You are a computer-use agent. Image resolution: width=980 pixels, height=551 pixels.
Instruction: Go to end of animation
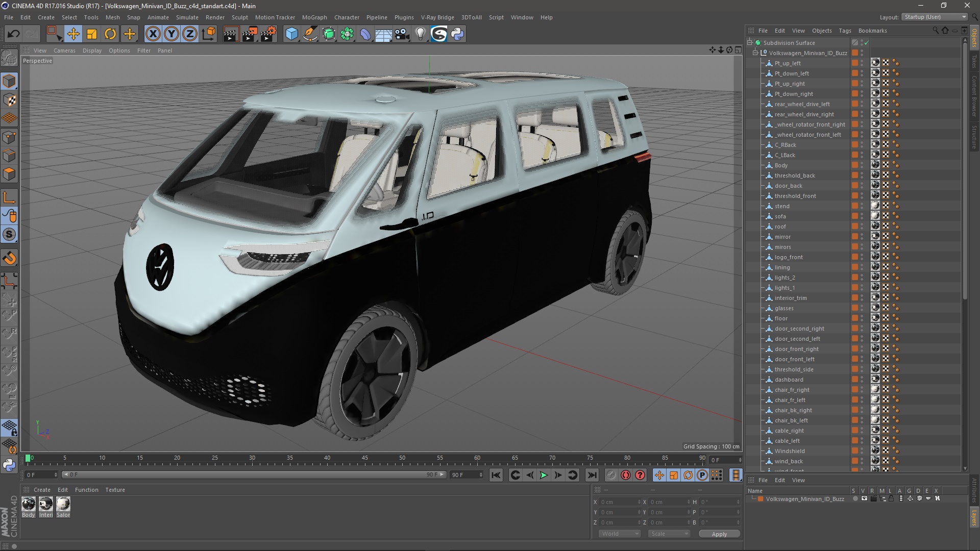coord(592,475)
